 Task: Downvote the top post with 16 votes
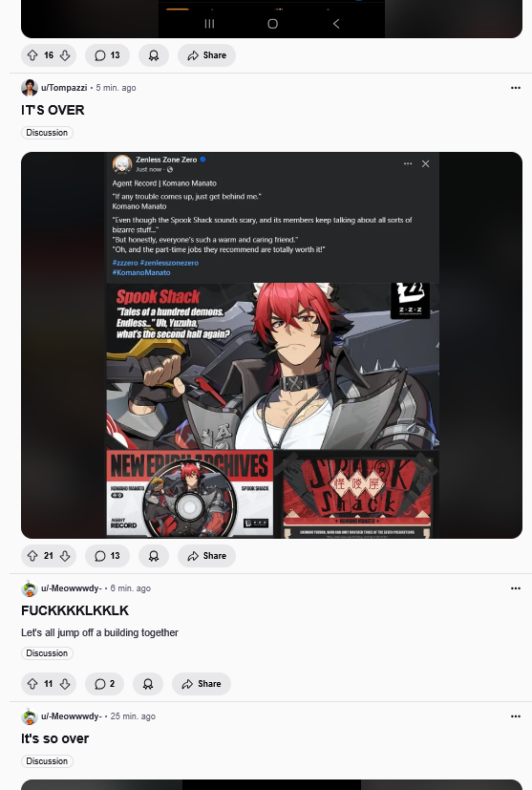65,55
